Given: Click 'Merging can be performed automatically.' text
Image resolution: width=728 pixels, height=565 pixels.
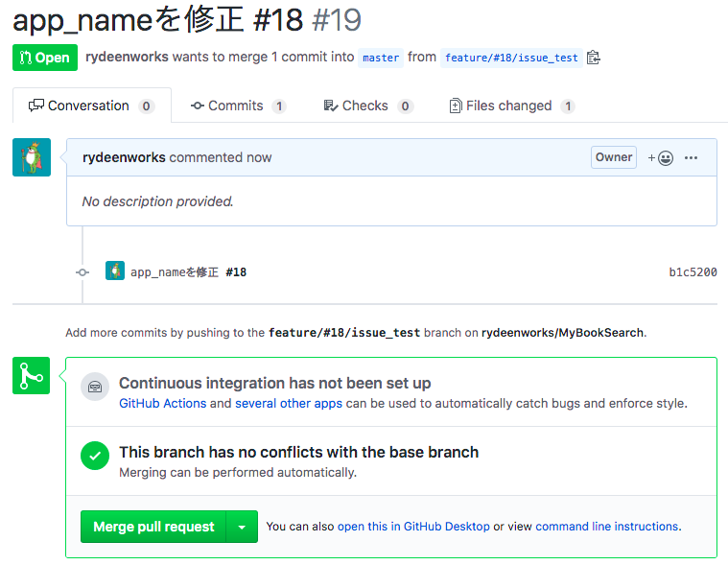Looking at the screenshot, I should click(238, 472).
